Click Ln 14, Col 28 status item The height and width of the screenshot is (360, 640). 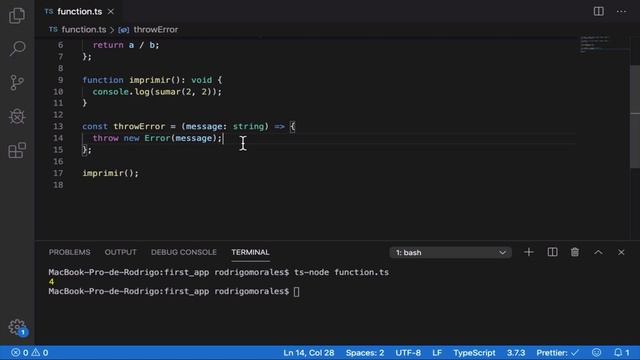coord(309,353)
